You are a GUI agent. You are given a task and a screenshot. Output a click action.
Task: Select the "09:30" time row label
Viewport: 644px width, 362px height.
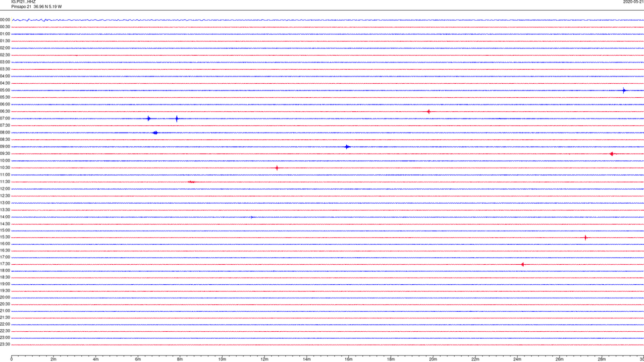pyautogui.click(x=5, y=154)
